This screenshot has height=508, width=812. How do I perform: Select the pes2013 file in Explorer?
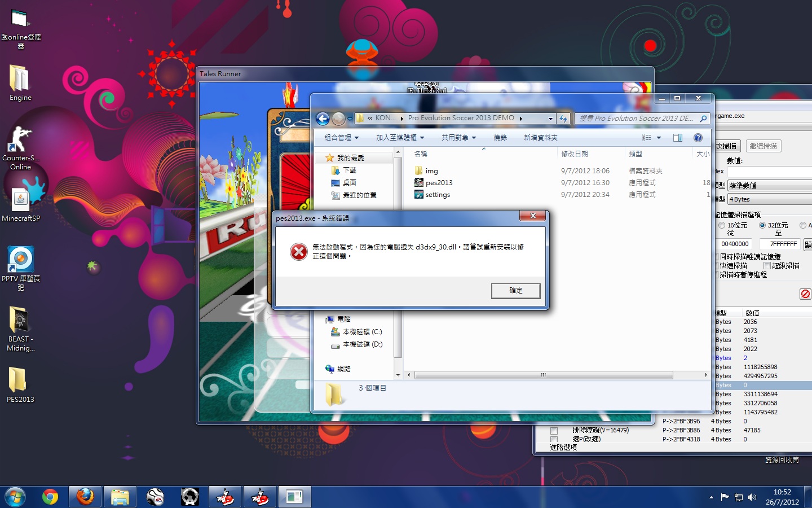438,182
